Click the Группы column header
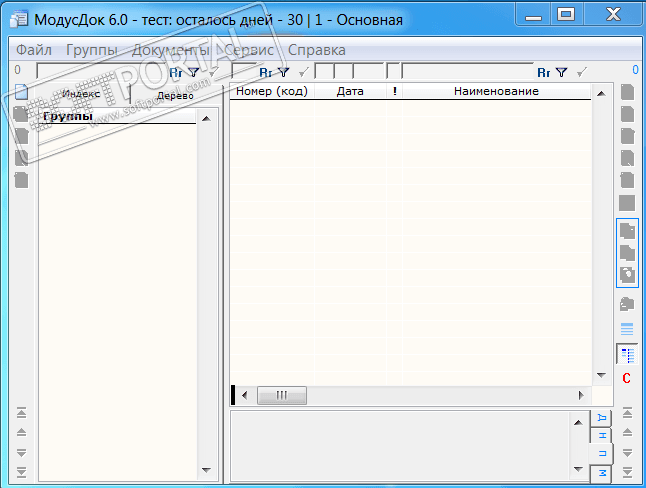 pos(117,116)
